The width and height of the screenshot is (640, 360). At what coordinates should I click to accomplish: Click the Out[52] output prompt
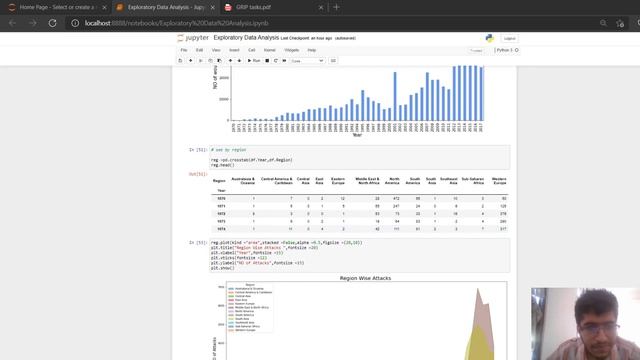pos(198,174)
